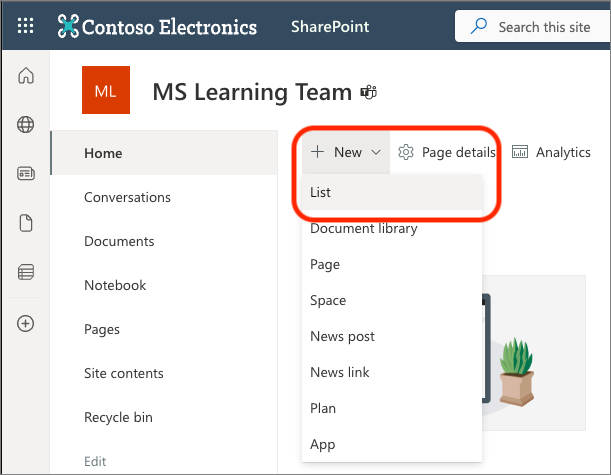Choose App from the New menu
The image size is (611, 475).
(x=392, y=444)
